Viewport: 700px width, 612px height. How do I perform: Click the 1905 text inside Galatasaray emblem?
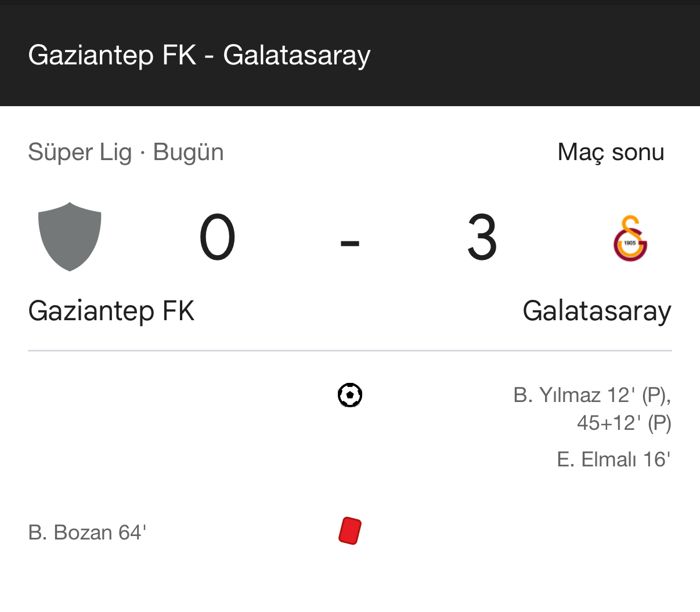tap(630, 243)
